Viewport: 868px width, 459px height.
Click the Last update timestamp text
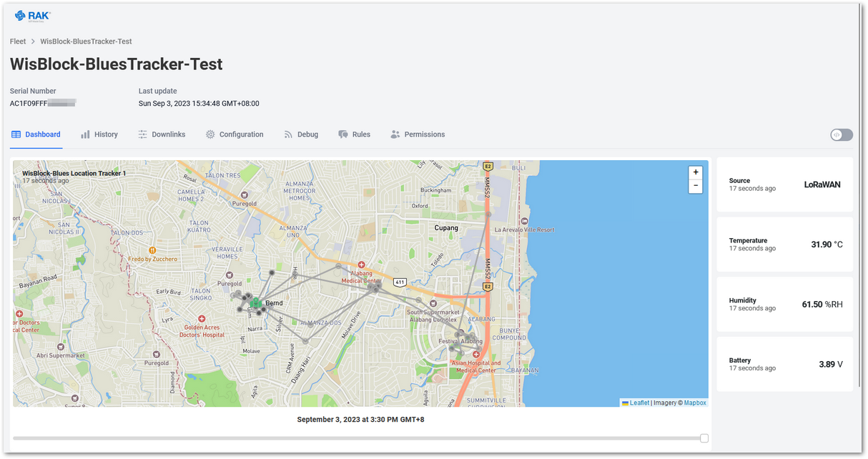[199, 104]
